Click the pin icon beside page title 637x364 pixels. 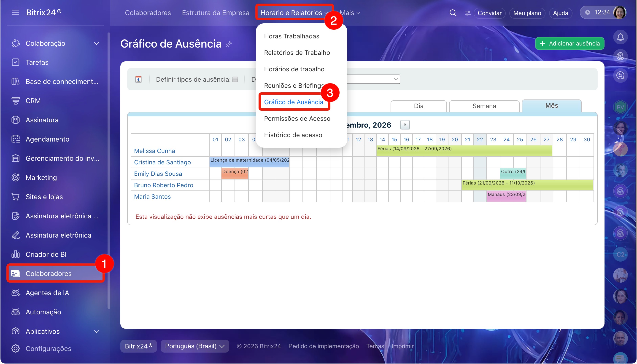click(229, 44)
